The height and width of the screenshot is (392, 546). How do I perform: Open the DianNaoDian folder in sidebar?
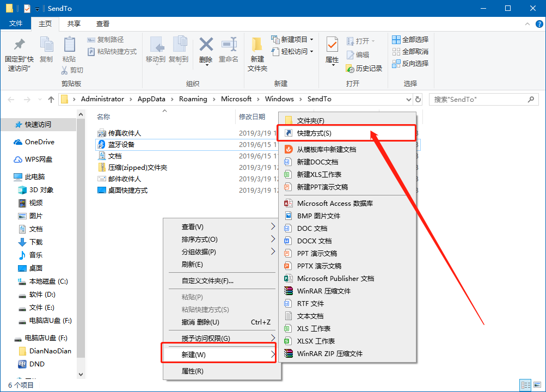click(x=45, y=351)
